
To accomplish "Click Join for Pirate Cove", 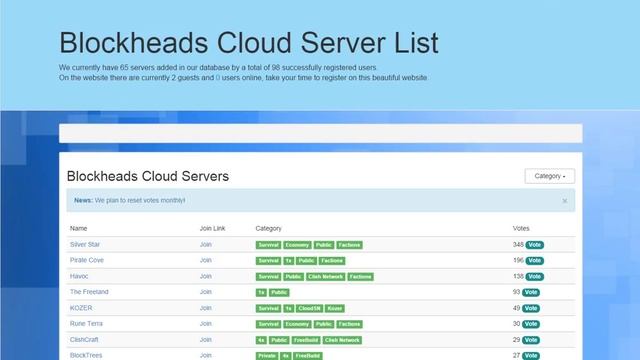I will tap(206, 260).
